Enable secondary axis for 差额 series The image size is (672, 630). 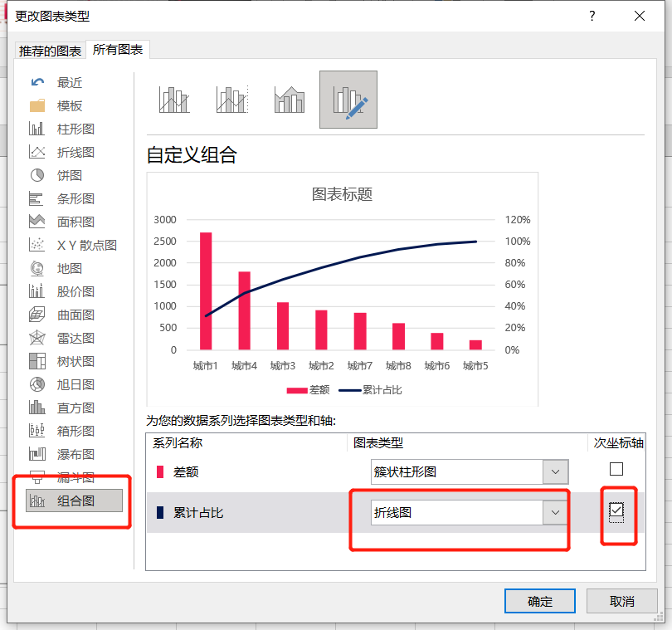616,469
